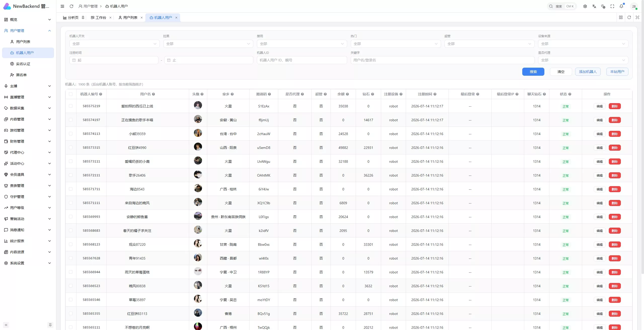Click the NewBackend logo
Screen dimensions: 644x330
pos(7,6)
